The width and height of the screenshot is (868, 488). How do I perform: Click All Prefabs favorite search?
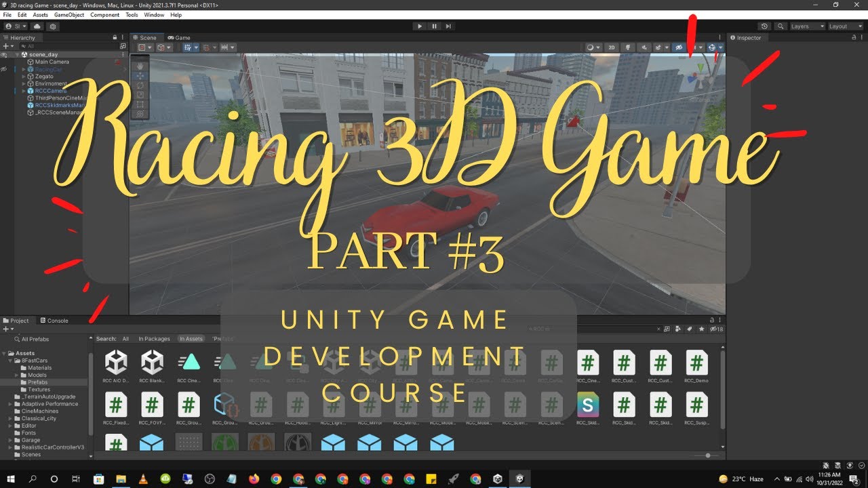(31, 339)
